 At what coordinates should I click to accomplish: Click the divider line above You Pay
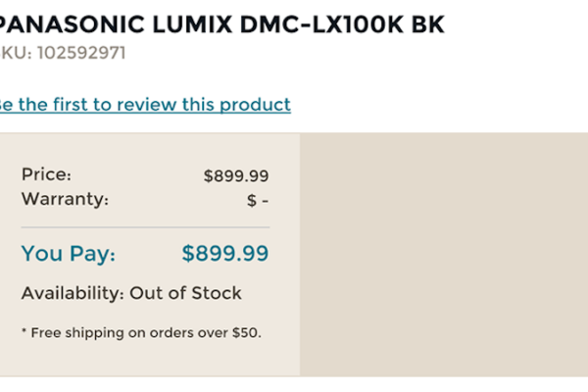145,226
